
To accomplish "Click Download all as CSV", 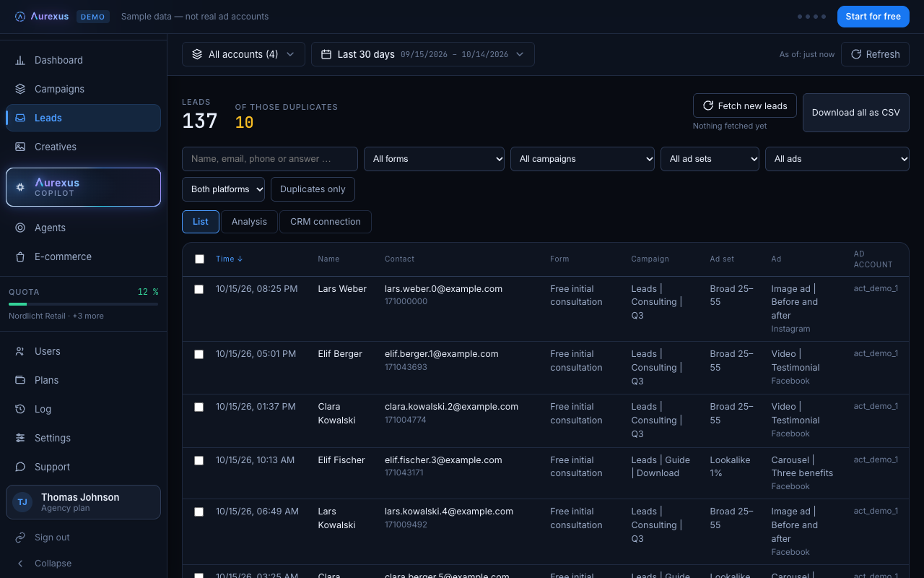I will click(856, 113).
